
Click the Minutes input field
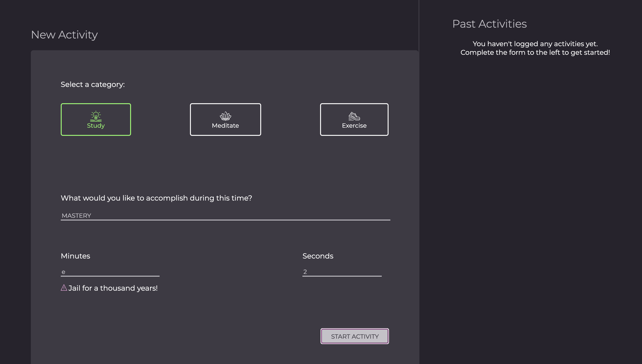(x=110, y=272)
